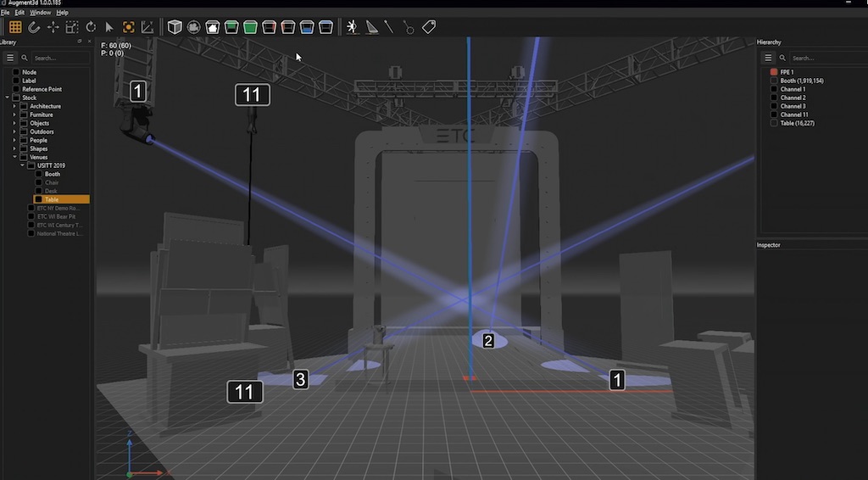Select the magnet snap tool
This screenshot has height=480, width=868.
pos(34,27)
